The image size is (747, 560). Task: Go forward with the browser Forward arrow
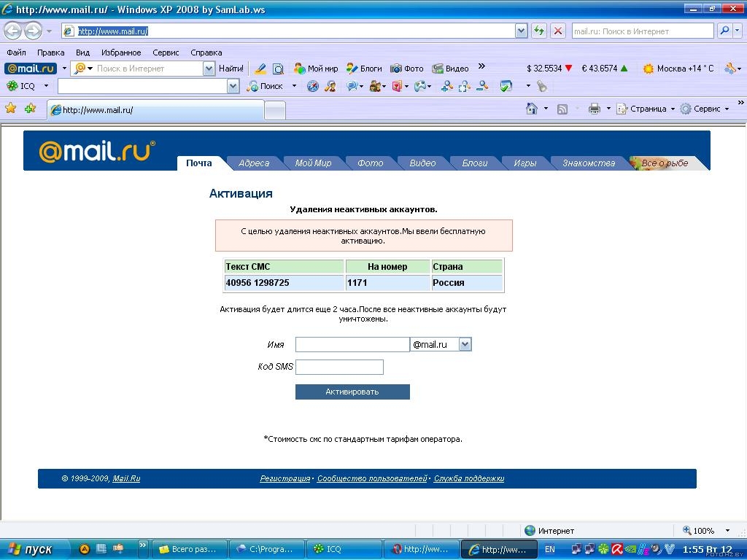click(33, 31)
